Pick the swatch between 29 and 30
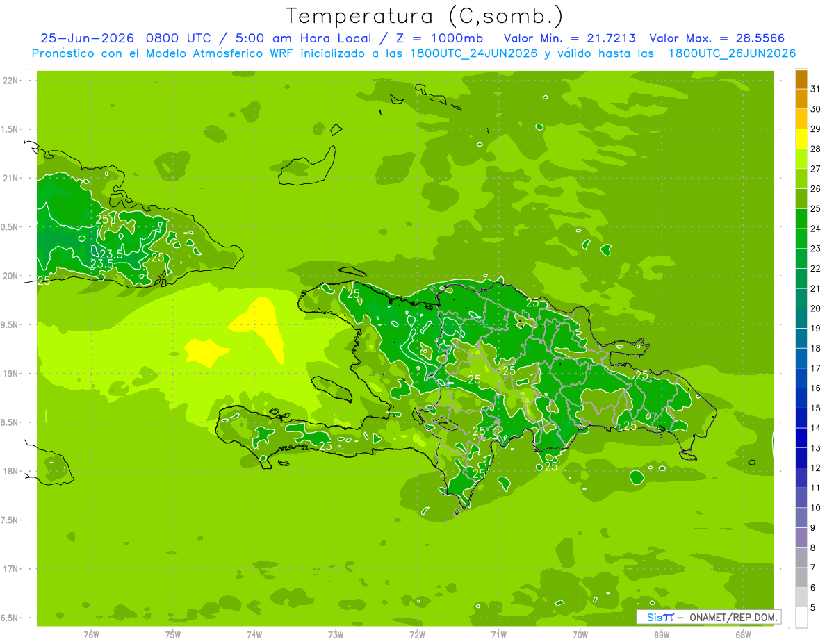This screenshot has height=644, width=834. point(801,119)
